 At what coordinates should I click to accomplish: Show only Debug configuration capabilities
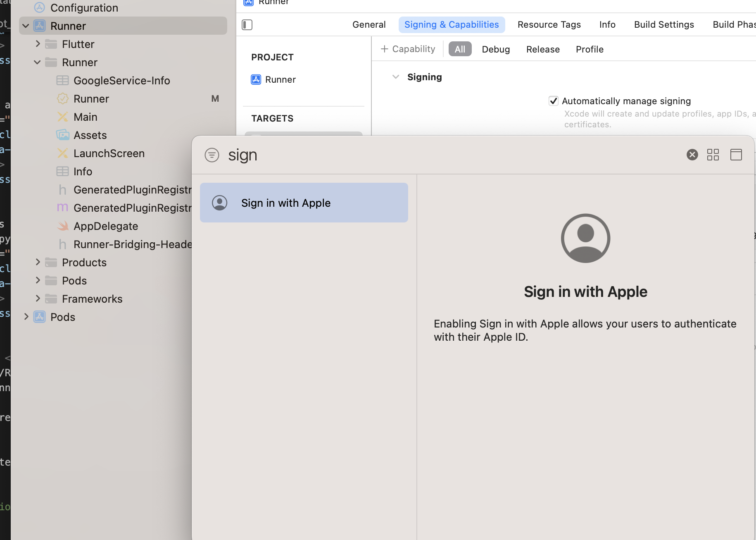tap(496, 49)
